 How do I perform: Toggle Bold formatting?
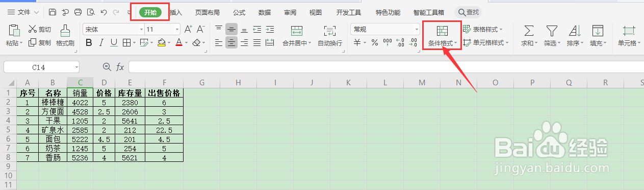pos(89,43)
